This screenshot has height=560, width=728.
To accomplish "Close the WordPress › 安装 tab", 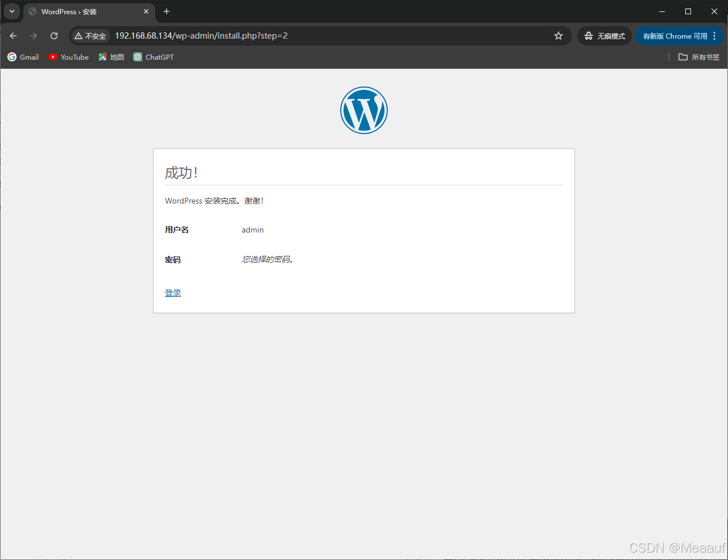I will [x=146, y=11].
